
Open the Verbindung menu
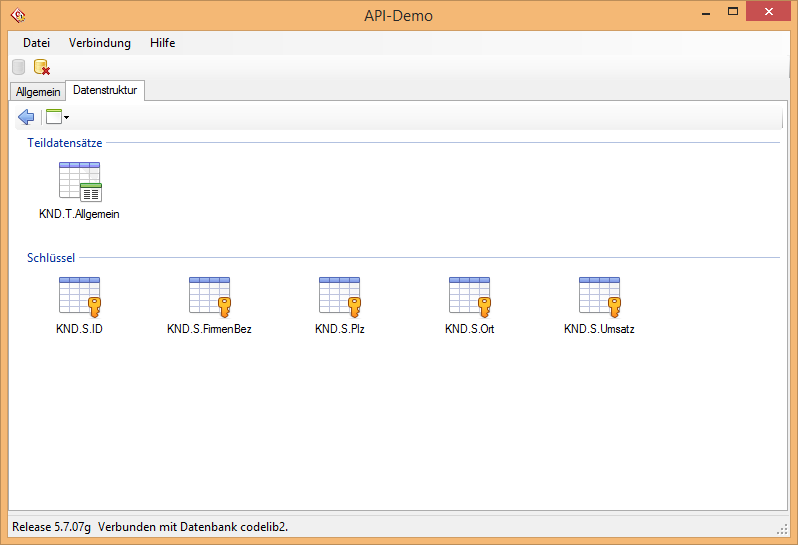pos(99,43)
